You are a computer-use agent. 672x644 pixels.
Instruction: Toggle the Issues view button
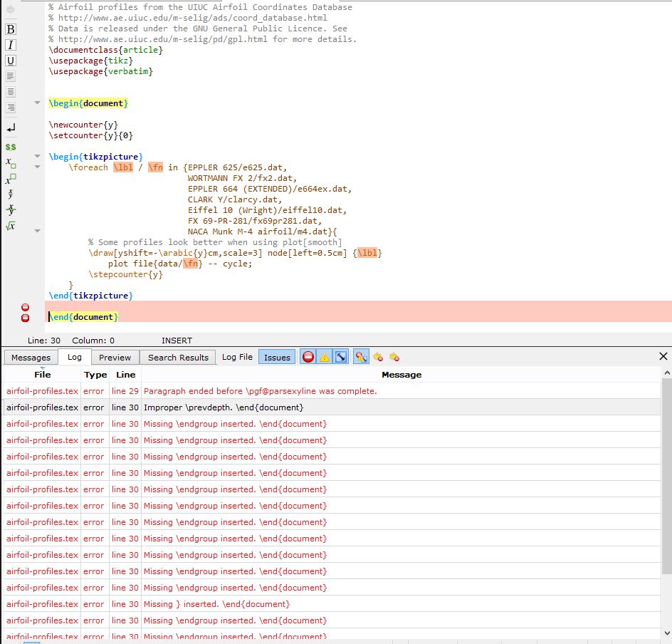coord(277,357)
